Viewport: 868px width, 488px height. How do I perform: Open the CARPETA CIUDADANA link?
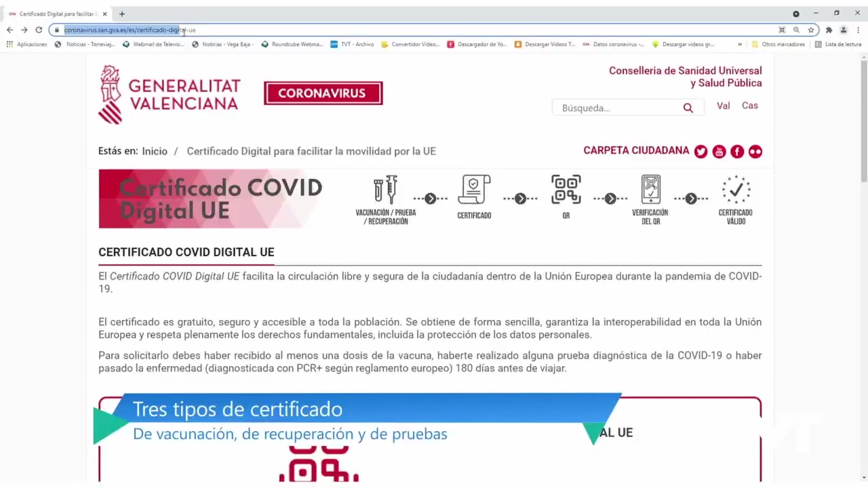click(636, 150)
